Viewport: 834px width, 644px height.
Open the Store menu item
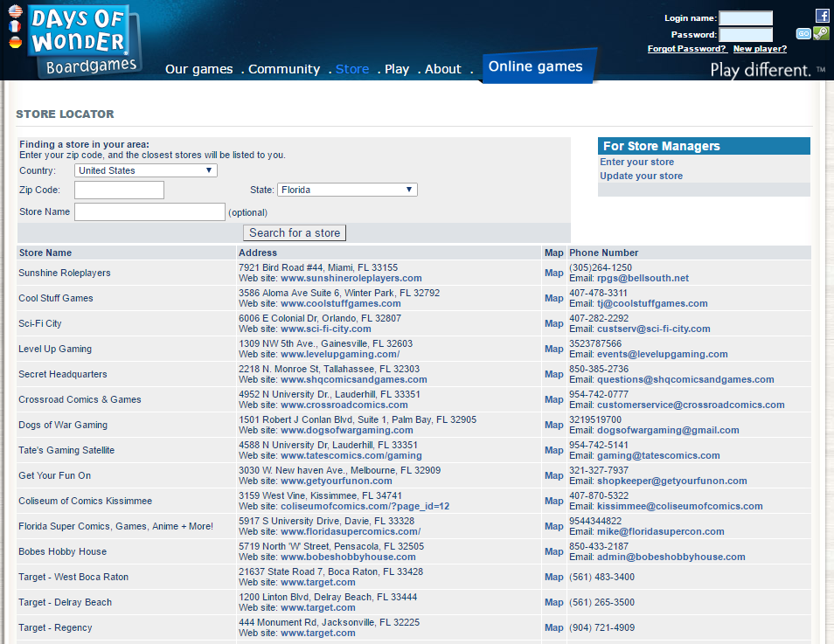coord(352,69)
